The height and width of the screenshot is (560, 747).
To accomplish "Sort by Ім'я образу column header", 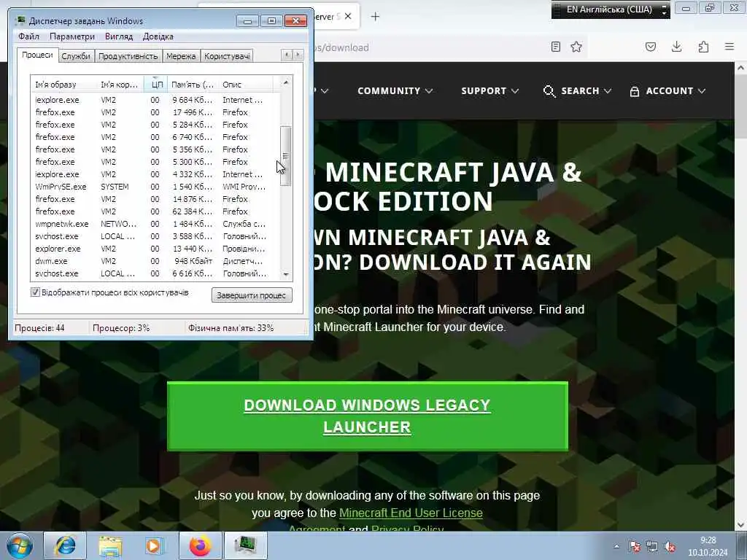I will click(x=63, y=85).
